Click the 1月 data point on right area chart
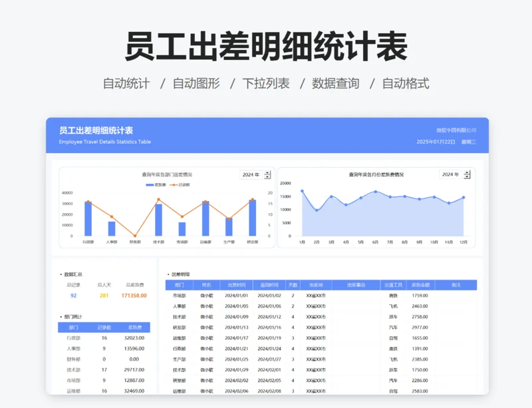The image size is (532, 408). click(303, 190)
